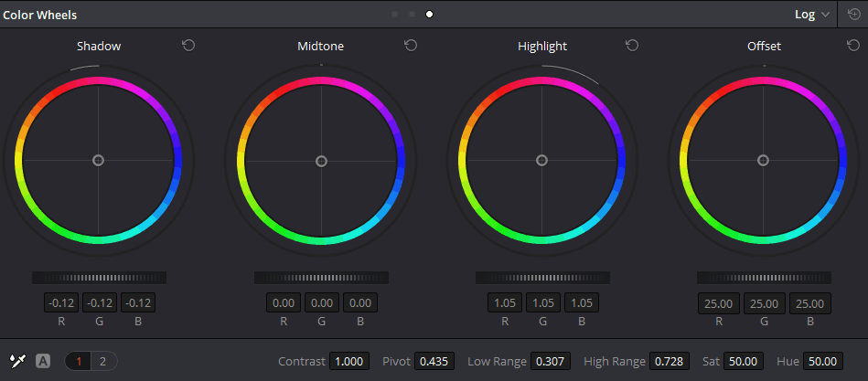Click the Midtone wheel label
The height and width of the screenshot is (381, 868).
[x=320, y=47]
